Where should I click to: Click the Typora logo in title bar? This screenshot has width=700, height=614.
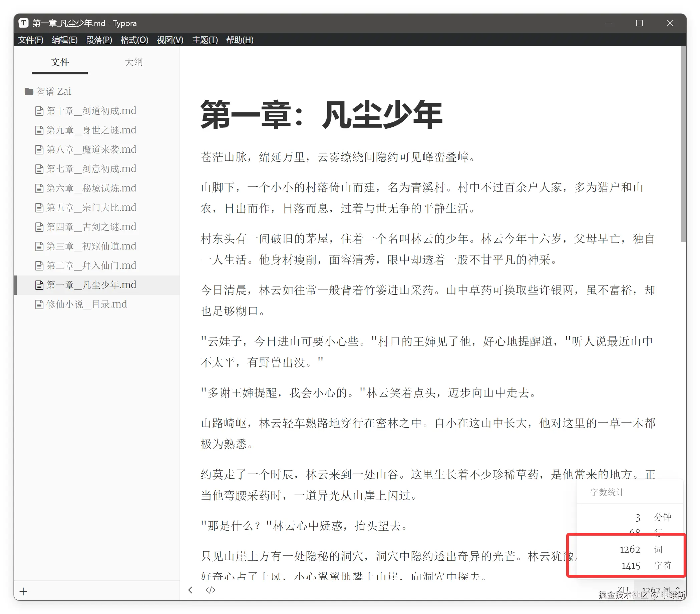[23, 23]
